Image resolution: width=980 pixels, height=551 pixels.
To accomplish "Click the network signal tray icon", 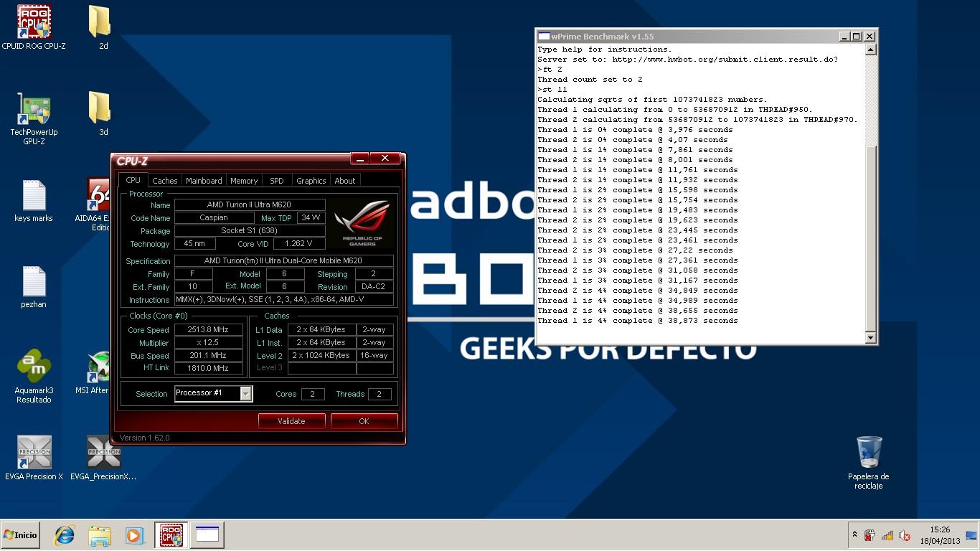I will [x=887, y=535].
